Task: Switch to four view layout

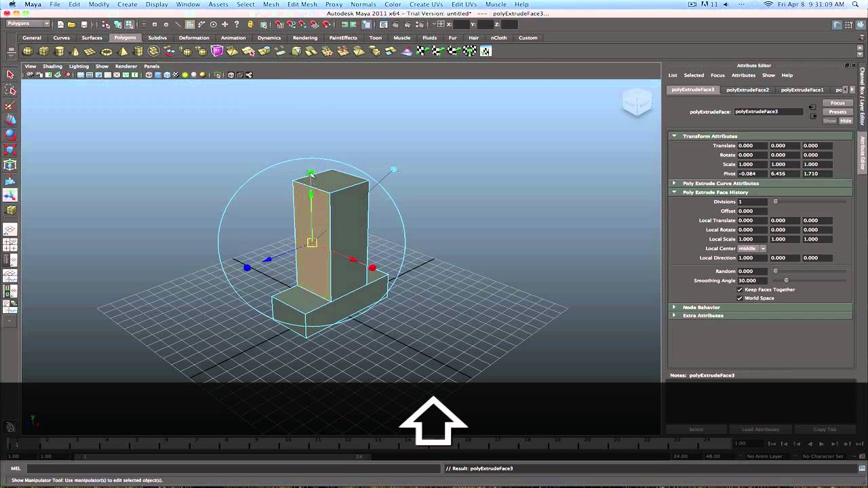Action: (x=10, y=245)
